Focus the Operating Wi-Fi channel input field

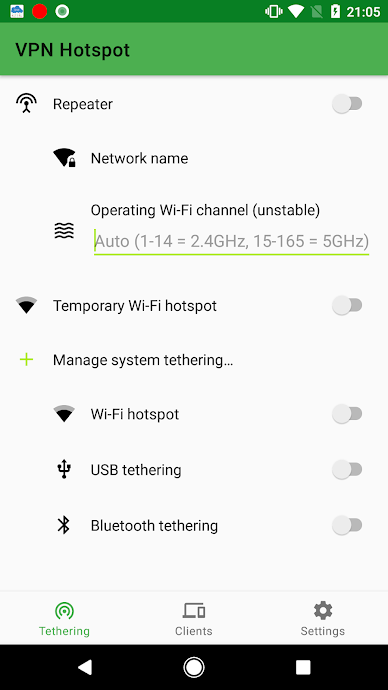coord(231,241)
